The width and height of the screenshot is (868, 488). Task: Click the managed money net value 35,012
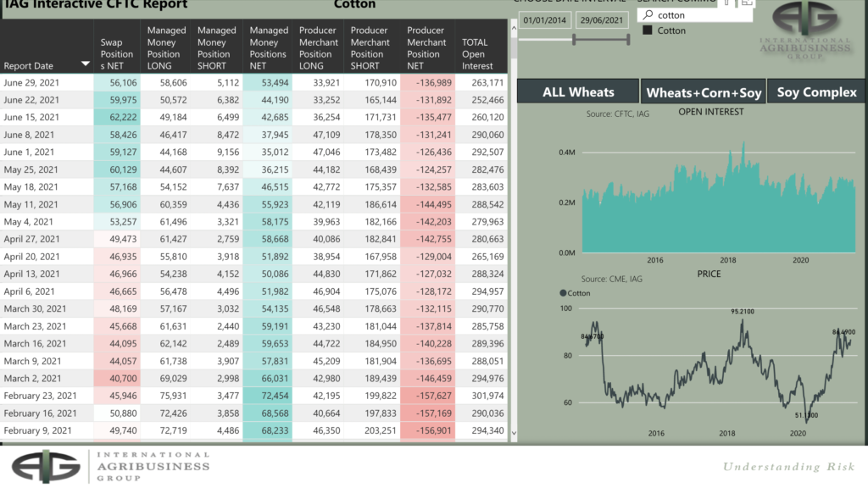[x=275, y=152]
